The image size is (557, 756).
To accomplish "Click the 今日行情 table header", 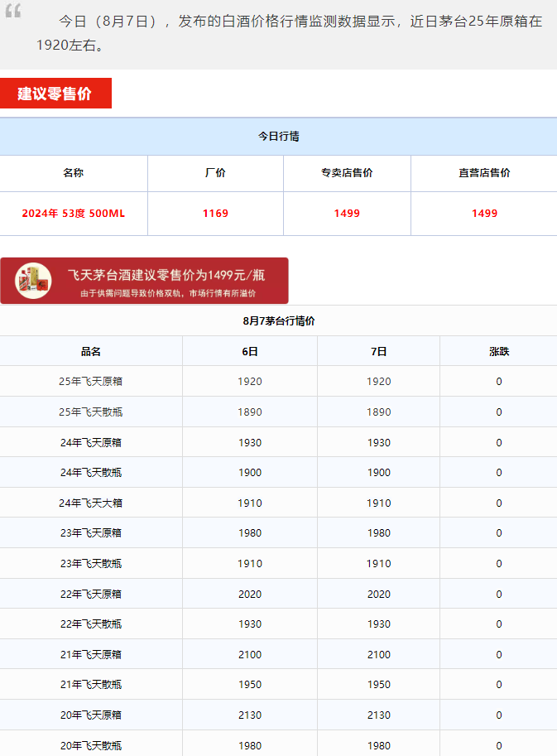I will click(x=278, y=137).
